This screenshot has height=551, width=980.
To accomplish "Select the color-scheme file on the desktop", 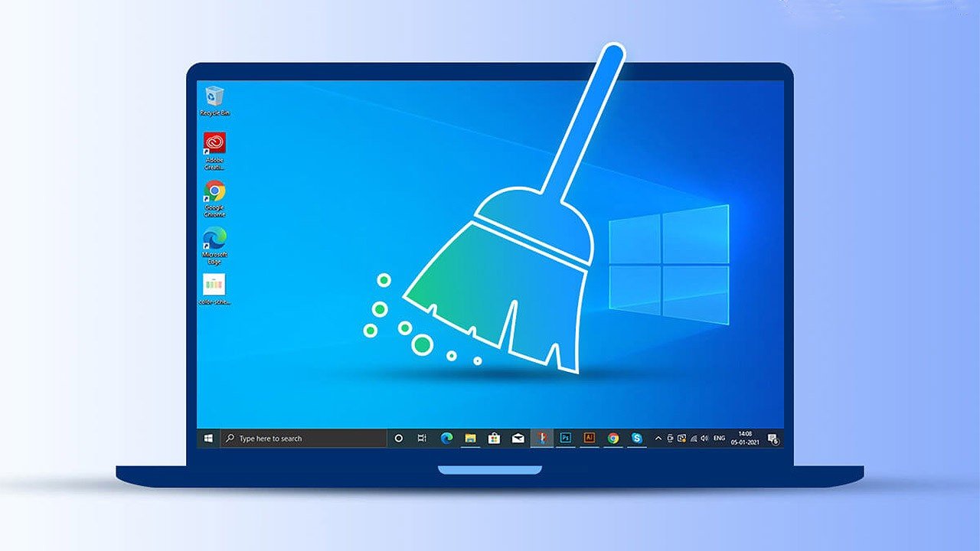I will 215,289.
